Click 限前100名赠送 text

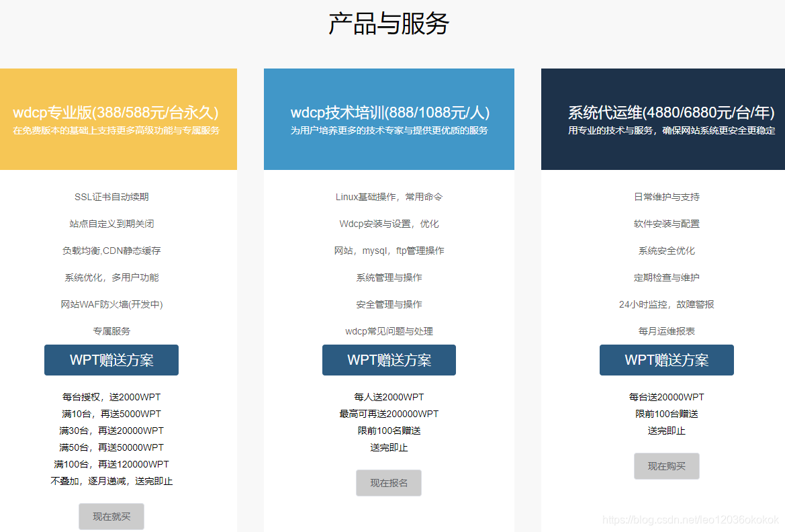click(x=389, y=431)
